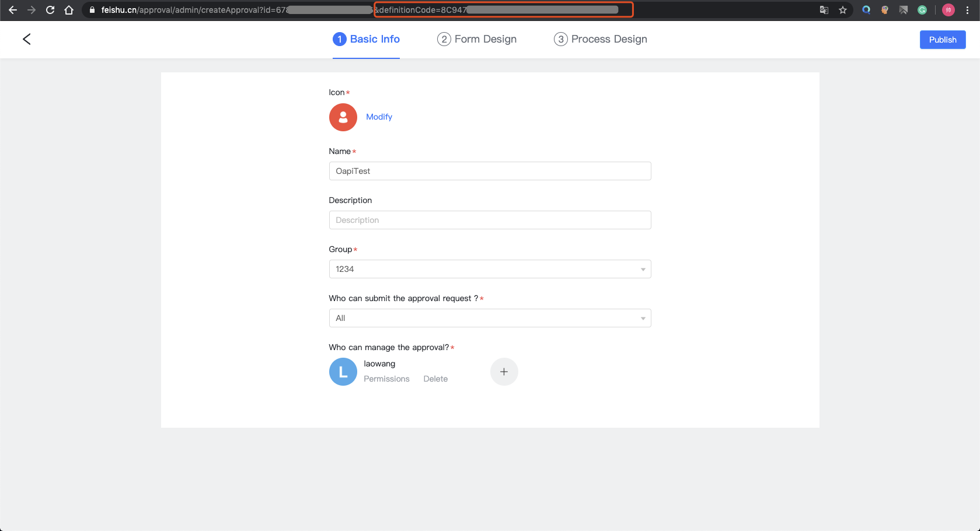Click laowang's blue avatar
The image size is (980, 531).
point(343,372)
